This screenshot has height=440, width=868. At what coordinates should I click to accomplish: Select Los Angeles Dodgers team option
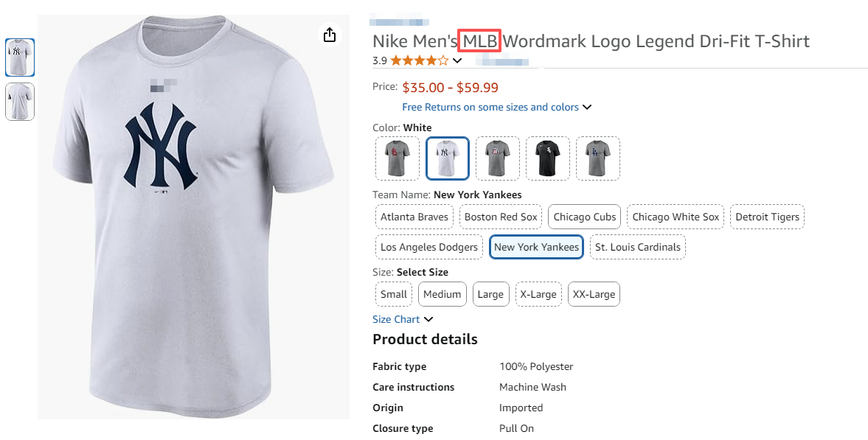pyautogui.click(x=429, y=247)
